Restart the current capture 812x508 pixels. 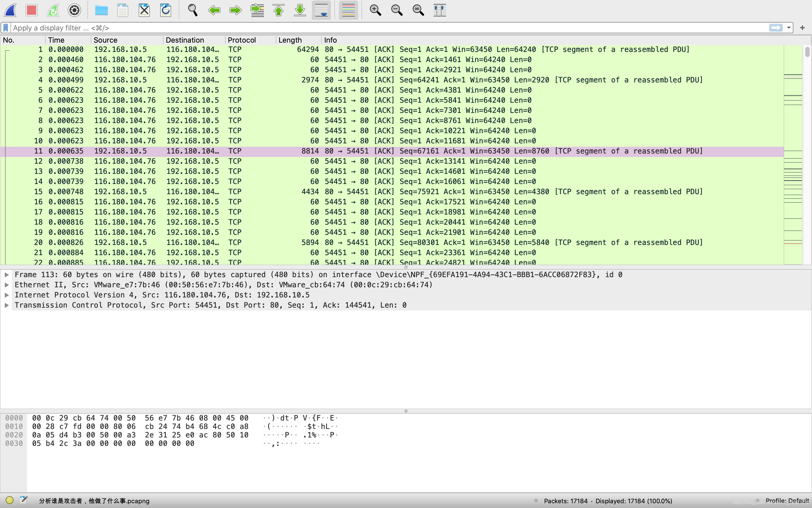[x=53, y=10]
